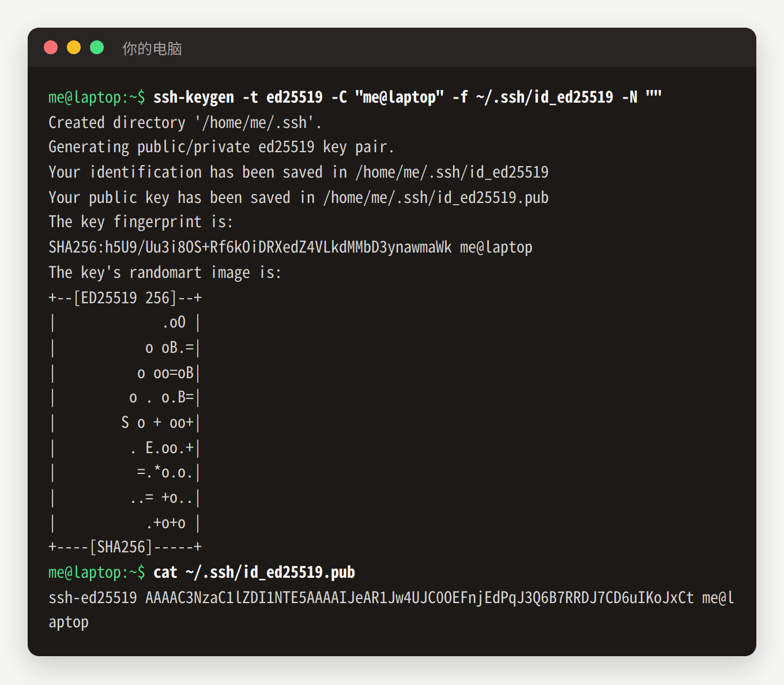Click the line "Created directory '/home/me/.ssh'."
The image size is (784, 685).
coord(185,122)
